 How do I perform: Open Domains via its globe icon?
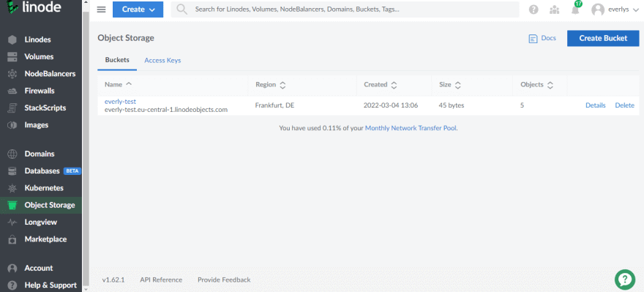12,154
